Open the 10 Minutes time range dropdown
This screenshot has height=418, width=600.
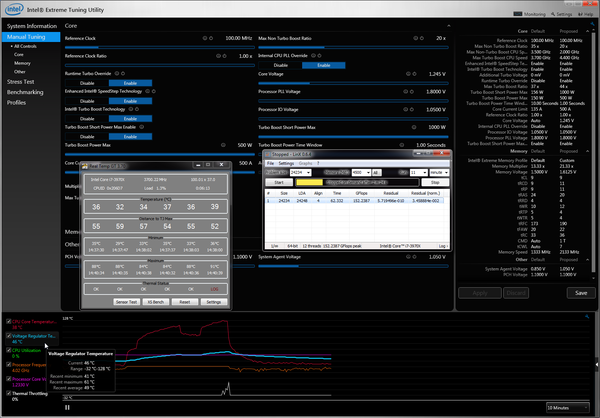click(x=567, y=408)
